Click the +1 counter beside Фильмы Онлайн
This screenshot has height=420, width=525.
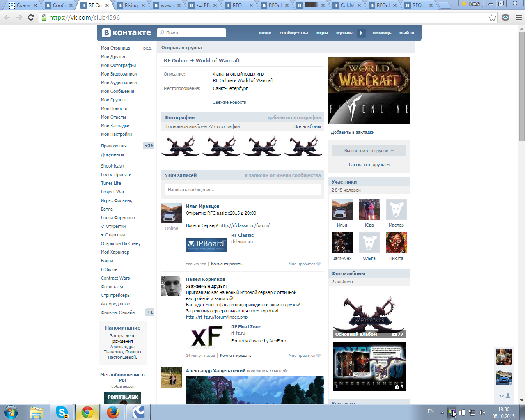click(x=150, y=312)
